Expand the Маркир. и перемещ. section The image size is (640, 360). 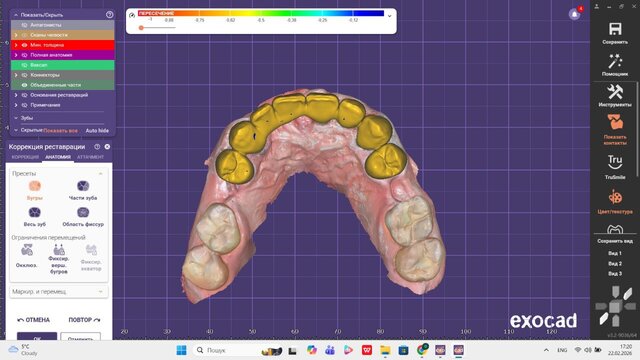59,291
